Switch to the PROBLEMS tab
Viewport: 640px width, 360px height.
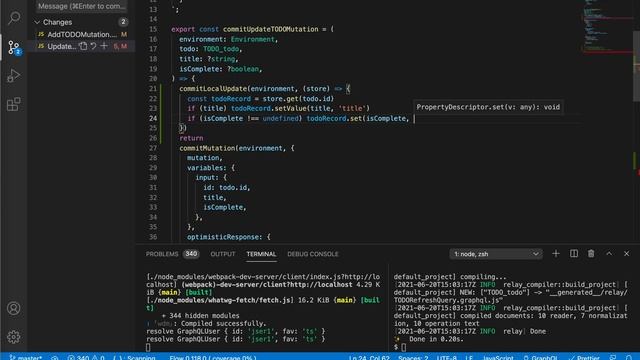(162, 254)
